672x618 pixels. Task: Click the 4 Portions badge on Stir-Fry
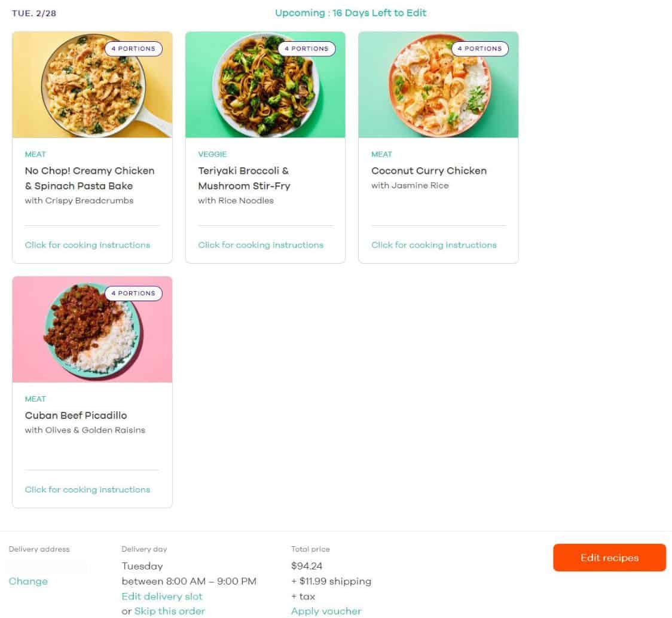click(307, 48)
